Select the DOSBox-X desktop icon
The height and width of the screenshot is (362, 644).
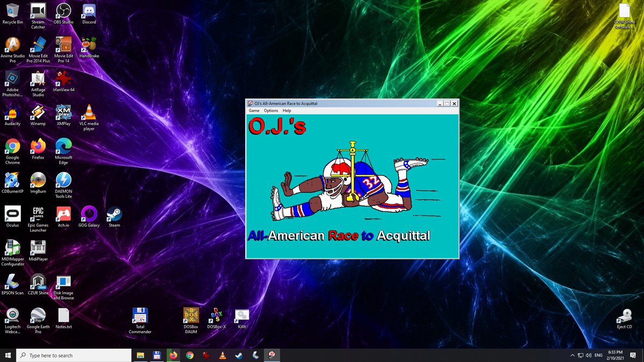tap(216, 318)
